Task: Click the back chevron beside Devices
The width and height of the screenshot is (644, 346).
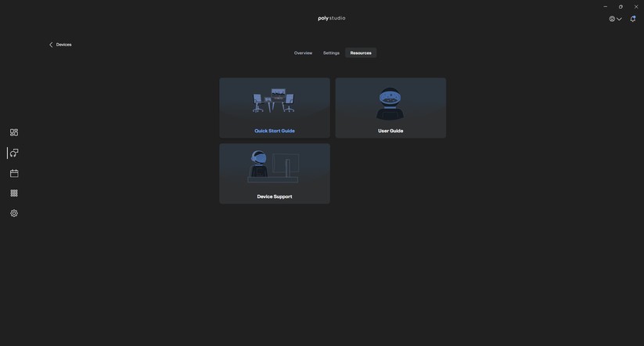Action: (51, 45)
